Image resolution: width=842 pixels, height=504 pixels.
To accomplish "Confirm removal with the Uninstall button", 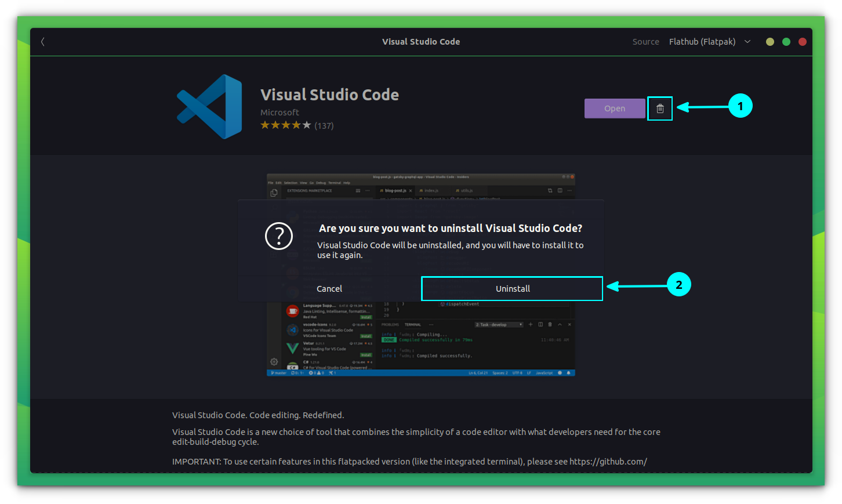I will [512, 288].
